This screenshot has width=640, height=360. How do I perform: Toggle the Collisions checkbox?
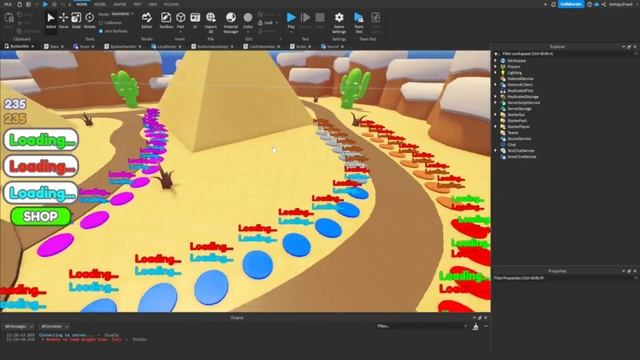[101, 23]
